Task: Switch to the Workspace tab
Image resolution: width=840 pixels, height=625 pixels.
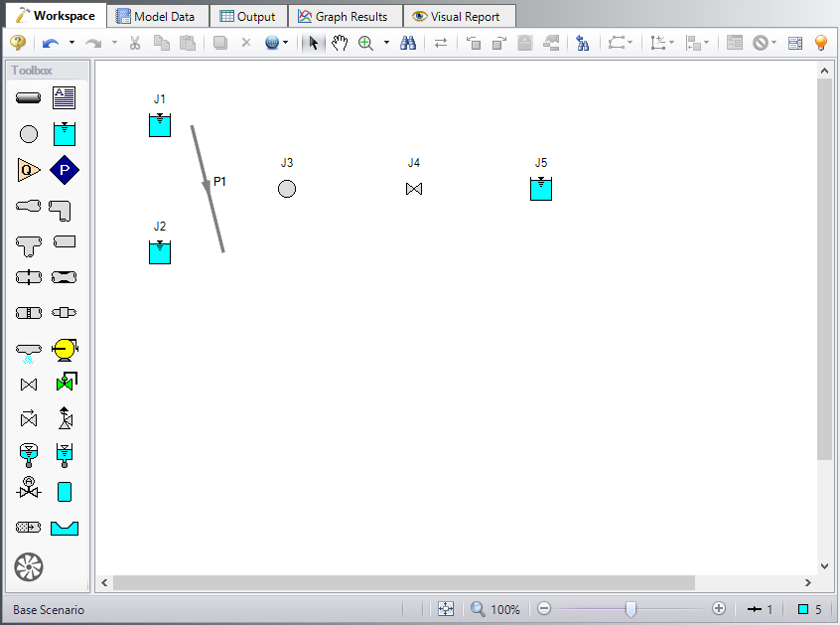Action: [56, 16]
